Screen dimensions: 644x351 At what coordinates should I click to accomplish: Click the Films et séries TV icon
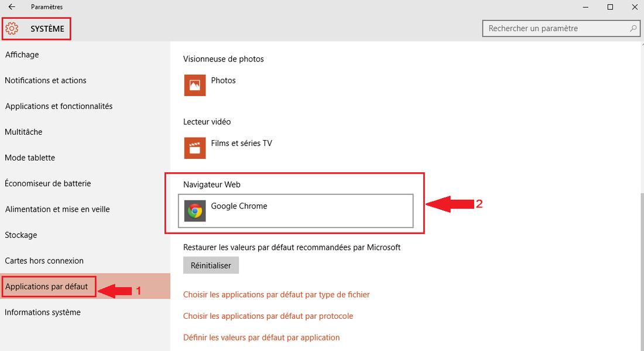(195, 148)
